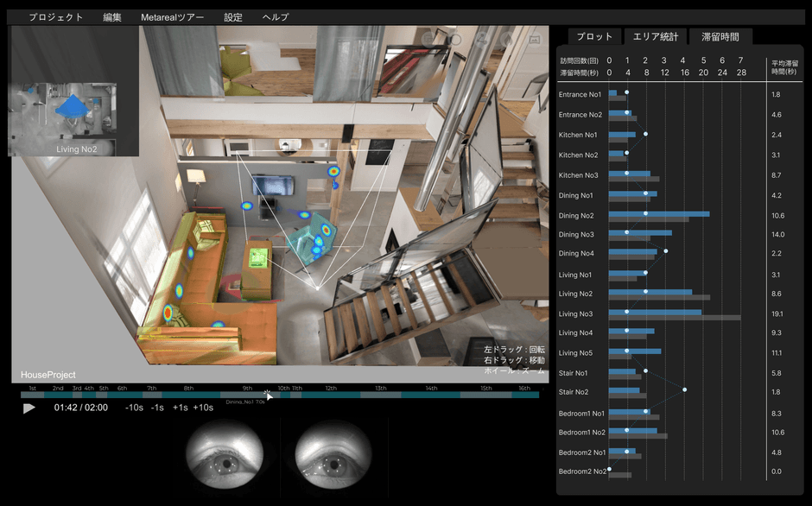The image size is (812, 506).
Task: Open the プロジェクト menu
Action: coord(56,17)
